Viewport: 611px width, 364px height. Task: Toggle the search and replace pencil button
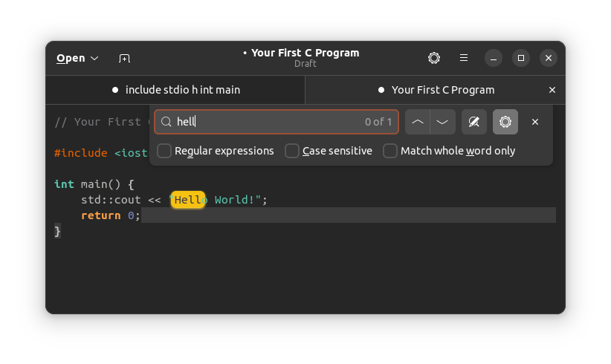(473, 122)
